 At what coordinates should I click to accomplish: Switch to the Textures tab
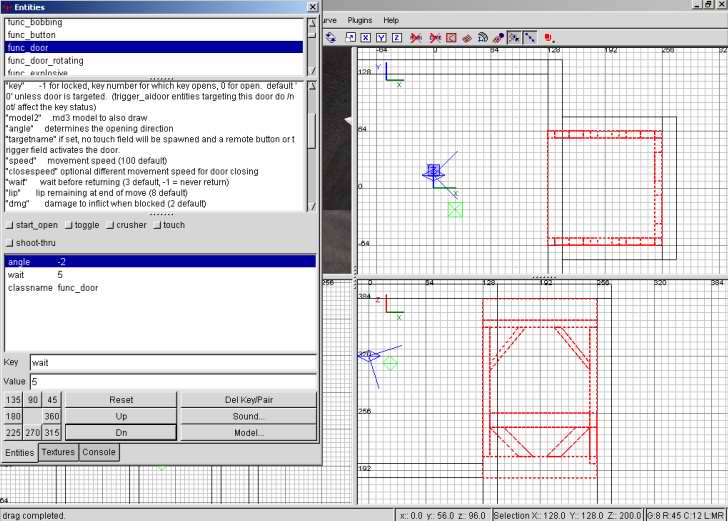(x=58, y=453)
